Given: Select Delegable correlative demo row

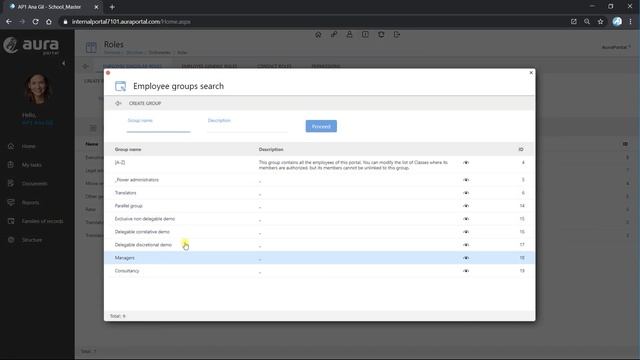Looking at the screenshot, I should [x=319, y=232].
